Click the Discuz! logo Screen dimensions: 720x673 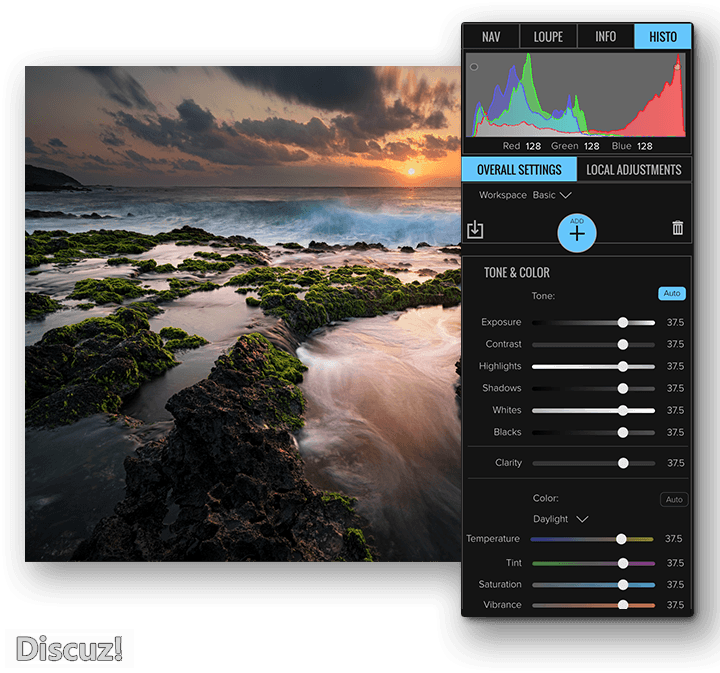coord(69,648)
